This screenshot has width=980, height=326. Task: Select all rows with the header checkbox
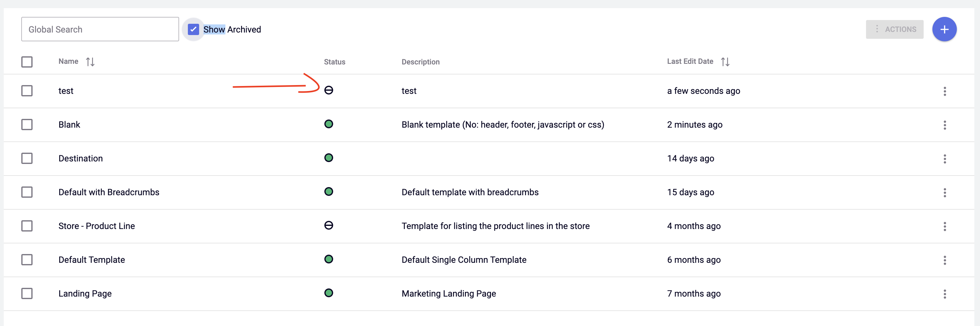(x=27, y=62)
